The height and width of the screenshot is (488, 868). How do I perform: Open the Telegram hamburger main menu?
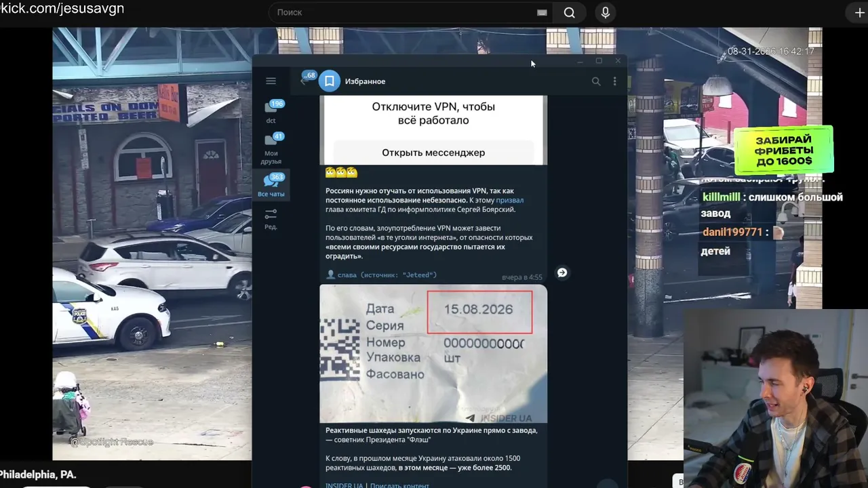[271, 81]
